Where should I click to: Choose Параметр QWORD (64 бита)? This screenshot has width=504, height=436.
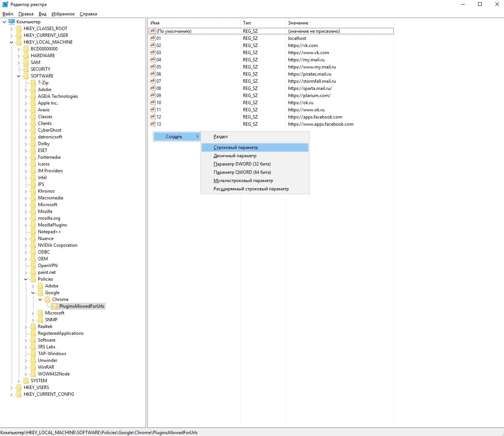pyautogui.click(x=255, y=172)
